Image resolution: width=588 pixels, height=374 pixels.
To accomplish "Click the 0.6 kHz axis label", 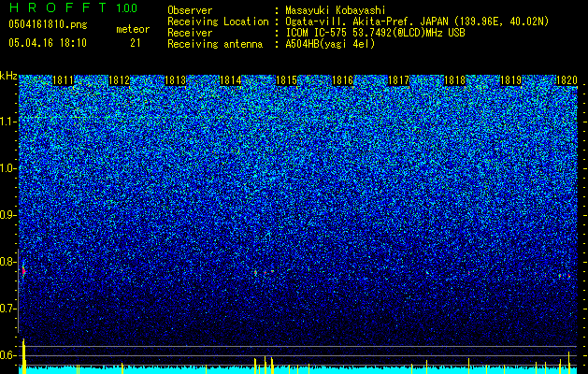I will point(8,355).
